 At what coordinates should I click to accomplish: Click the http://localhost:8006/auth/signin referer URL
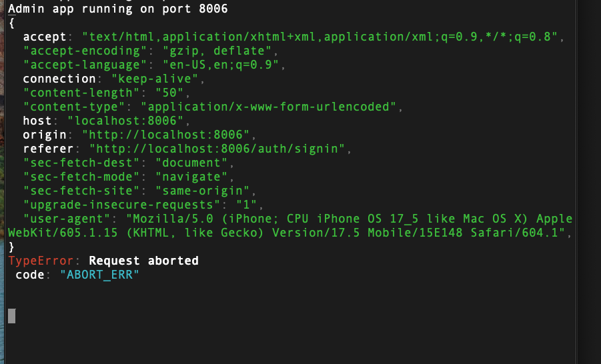click(217, 149)
